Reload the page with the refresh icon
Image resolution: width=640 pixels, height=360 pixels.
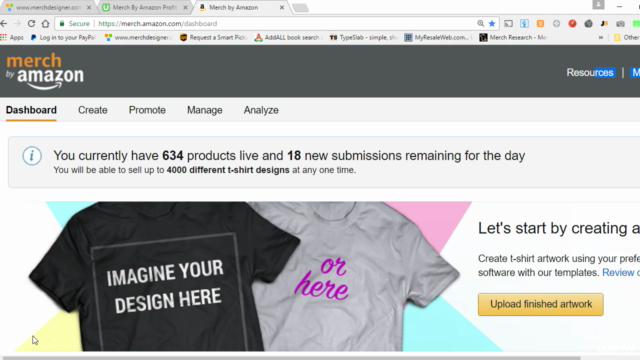[31, 24]
